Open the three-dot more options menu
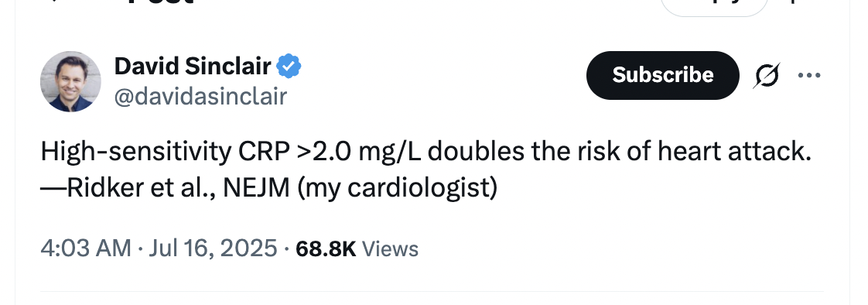This screenshot has height=305, width=868. pos(808,75)
